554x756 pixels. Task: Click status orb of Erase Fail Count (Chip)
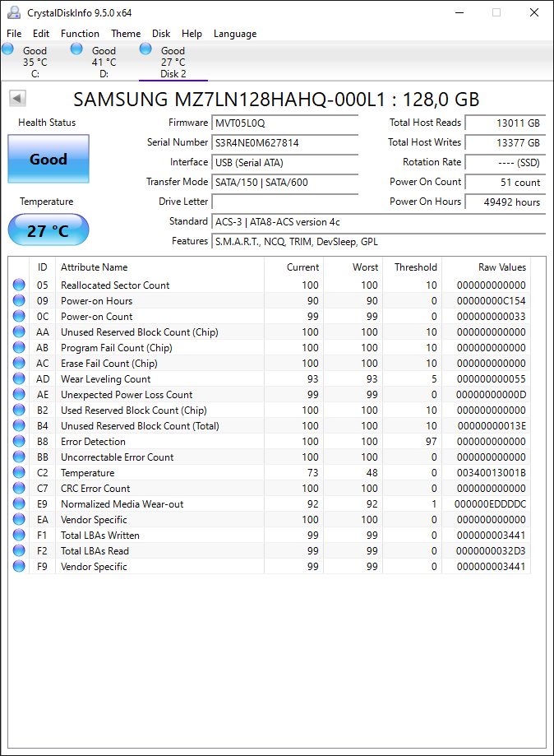point(19,363)
